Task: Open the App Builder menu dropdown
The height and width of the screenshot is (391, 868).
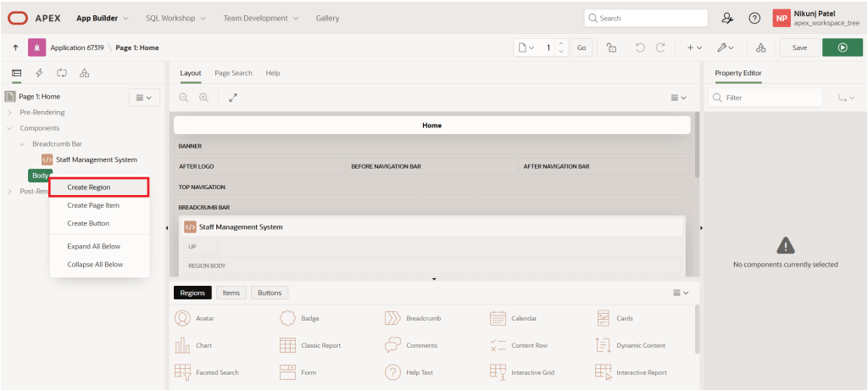Action: (102, 18)
